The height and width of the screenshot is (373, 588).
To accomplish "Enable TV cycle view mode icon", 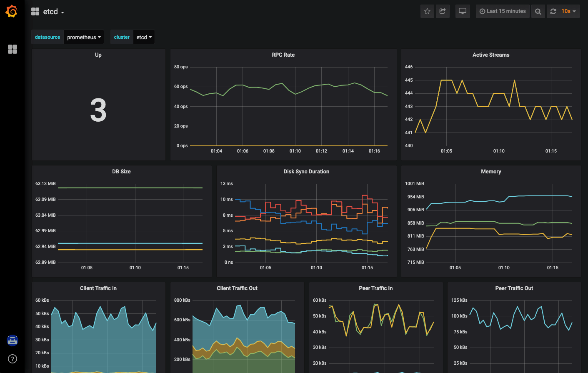I will (462, 11).
